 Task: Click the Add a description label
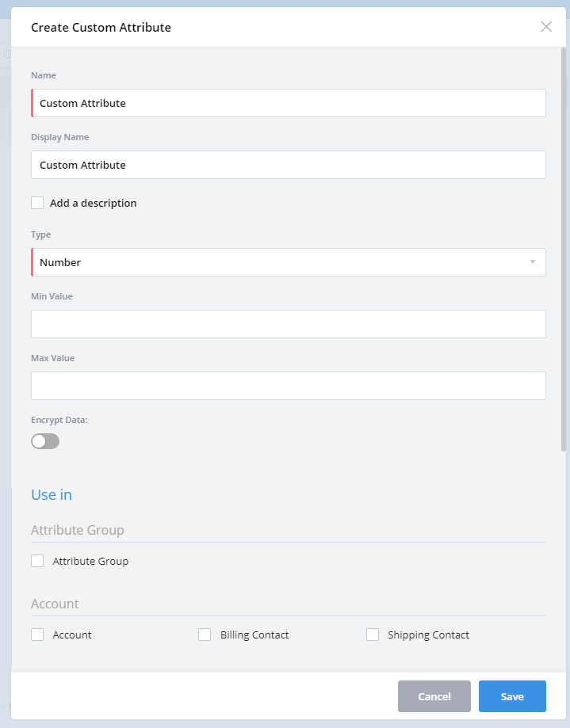tap(94, 203)
